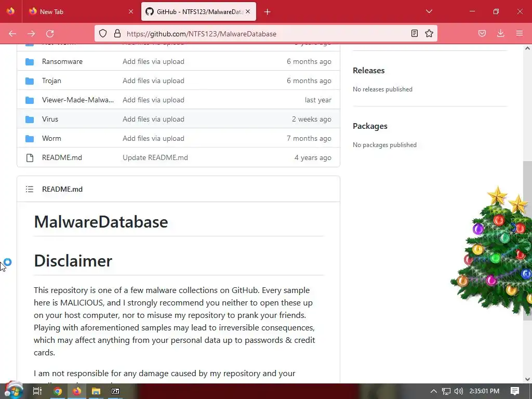Click the 'No packages published' text
The width and height of the screenshot is (532, 399).
click(x=384, y=145)
